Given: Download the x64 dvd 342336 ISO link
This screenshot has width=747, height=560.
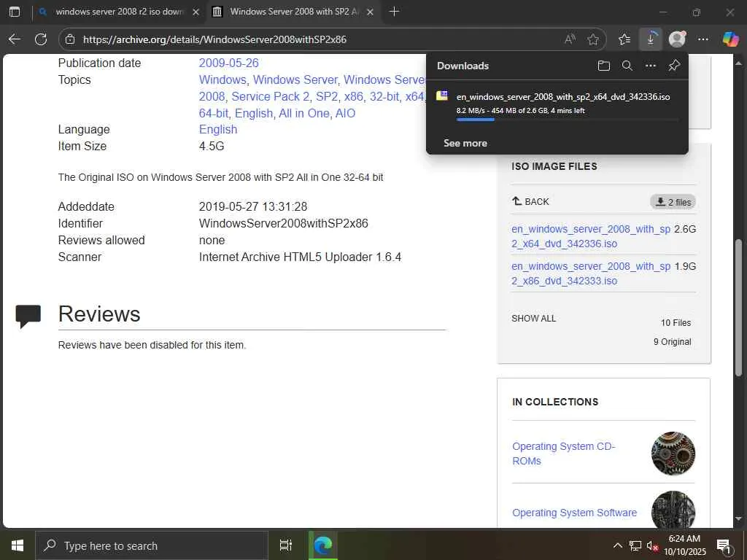Looking at the screenshot, I should pos(591,236).
